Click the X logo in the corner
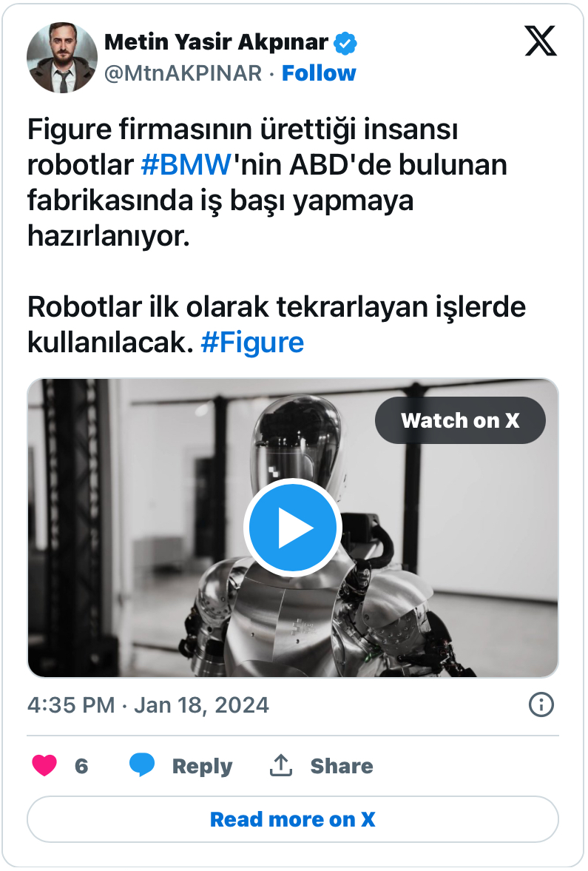The image size is (588, 871). (x=540, y=41)
